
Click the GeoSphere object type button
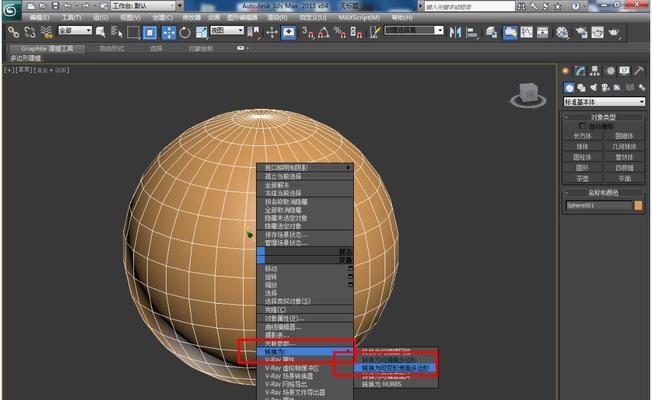[x=624, y=147]
